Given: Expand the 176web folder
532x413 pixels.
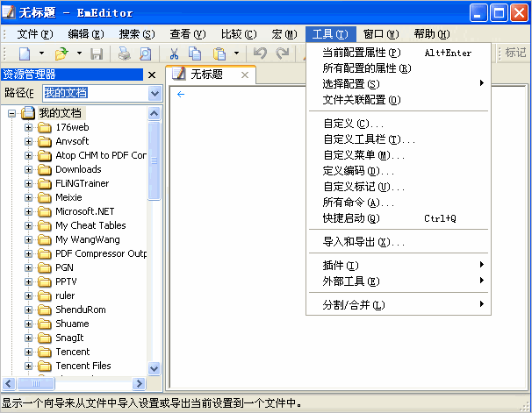Looking at the screenshot, I should [28, 128].
